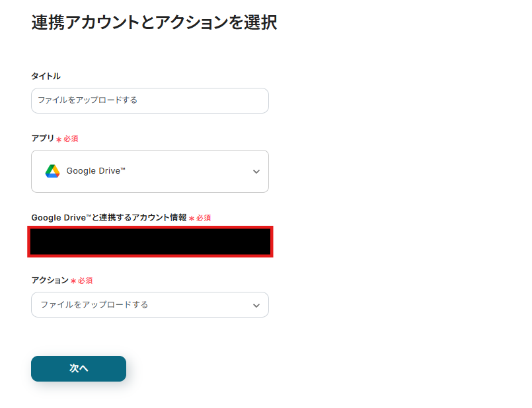The image size is (532, 408).
Task: Open the Google Drive™ app selector
Action: click(x=149, y=171)
